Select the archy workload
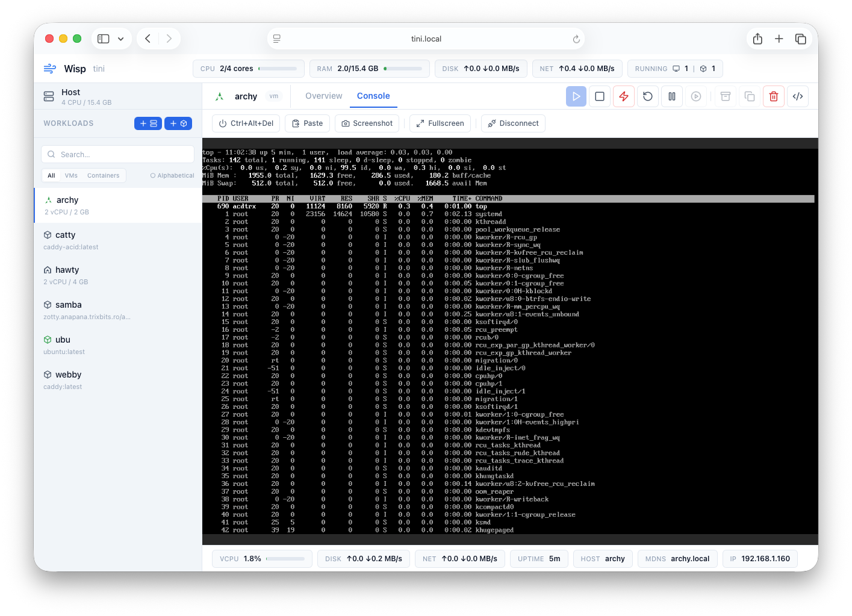Screen dimensions: 852x616 click(x=118, y=205)
